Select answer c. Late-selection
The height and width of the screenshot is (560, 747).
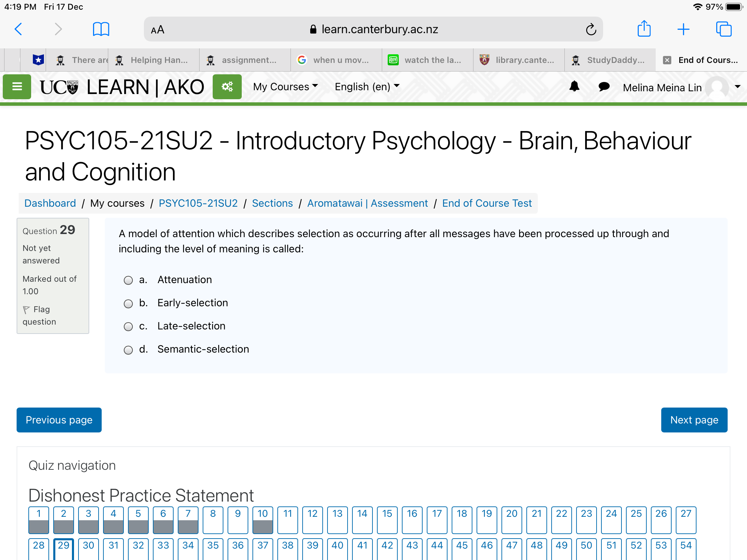pos(128,326)
